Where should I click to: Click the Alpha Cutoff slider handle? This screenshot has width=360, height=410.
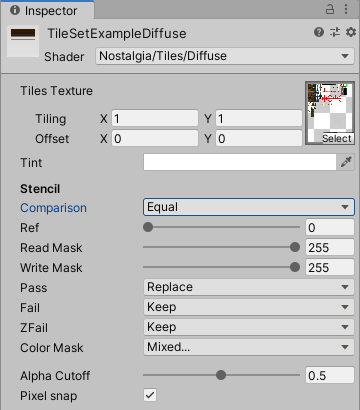pyautogui.click(x=221, y=375)
